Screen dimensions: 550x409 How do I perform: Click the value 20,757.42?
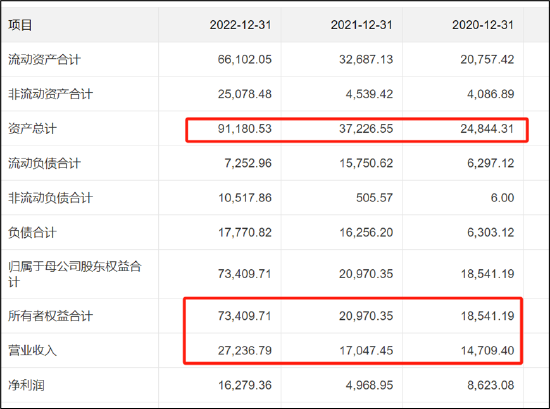pyautogui.click(x=487, y=59)
